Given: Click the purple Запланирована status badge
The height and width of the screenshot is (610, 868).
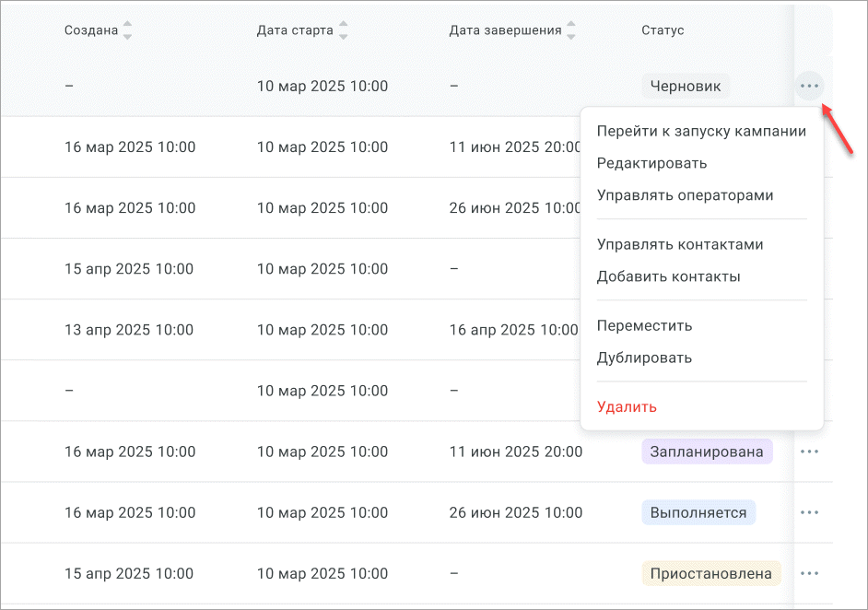Looking at the screenshot, I should pyautogui.click(x=706, y=452).
